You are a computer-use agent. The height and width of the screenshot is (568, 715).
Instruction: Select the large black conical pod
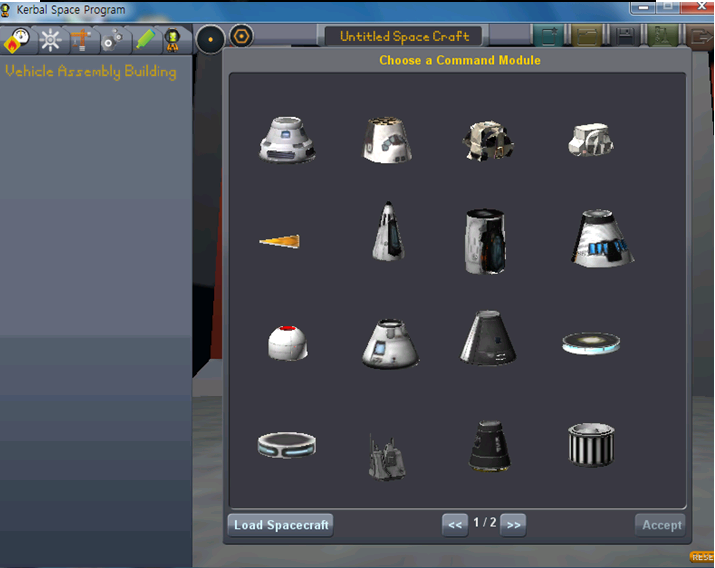pyautogui.click(x=488, y=338)
